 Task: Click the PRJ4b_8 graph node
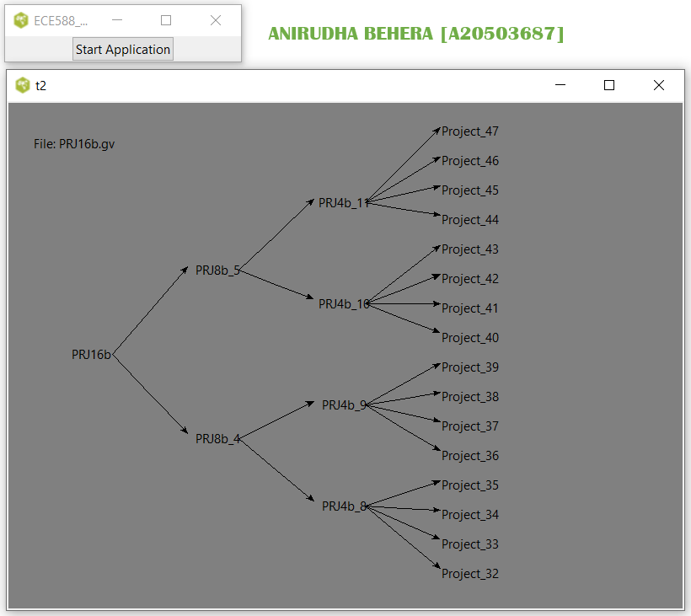344,506
